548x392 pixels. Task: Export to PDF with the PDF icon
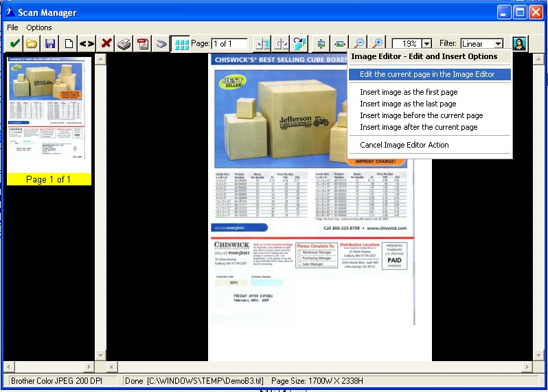143,44
